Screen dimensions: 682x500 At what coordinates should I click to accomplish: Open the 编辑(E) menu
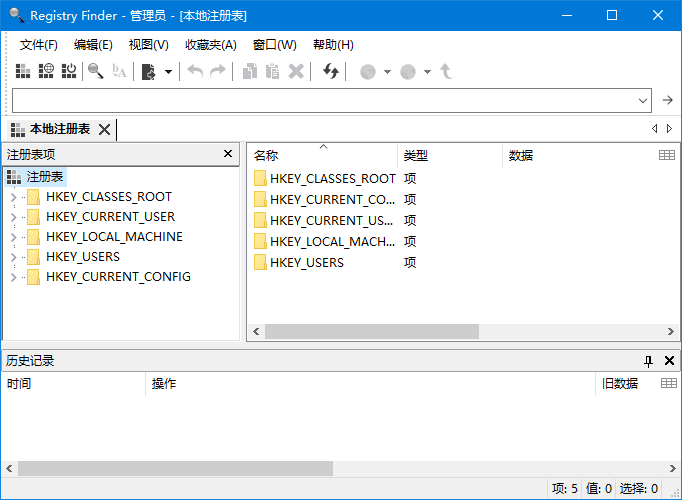pyautogui.click(x=93, y=45)
